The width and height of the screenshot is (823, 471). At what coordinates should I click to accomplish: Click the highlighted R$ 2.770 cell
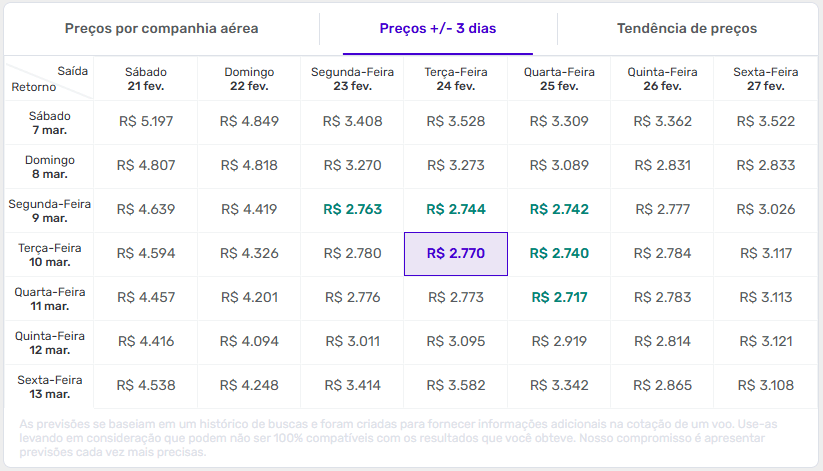pyautogui.click(x=455, y=254)
